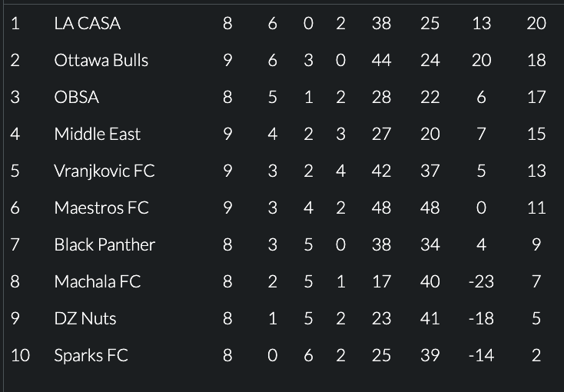Click Sparks FC's -14 goal difference
This screenshot has width=564, height=392.
[x=481, y=355]
